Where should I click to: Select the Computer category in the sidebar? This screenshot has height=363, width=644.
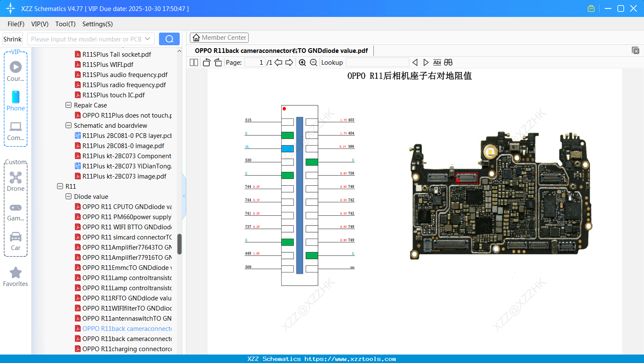point(16,131)
